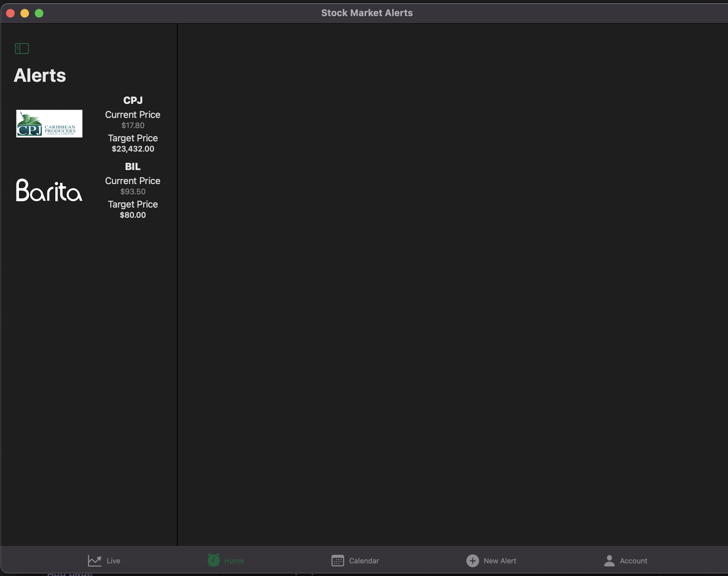The height and width of the screenshot is (576, 728).
Task: Switch to the Calendar tab
Action: (x=363, y=561)
